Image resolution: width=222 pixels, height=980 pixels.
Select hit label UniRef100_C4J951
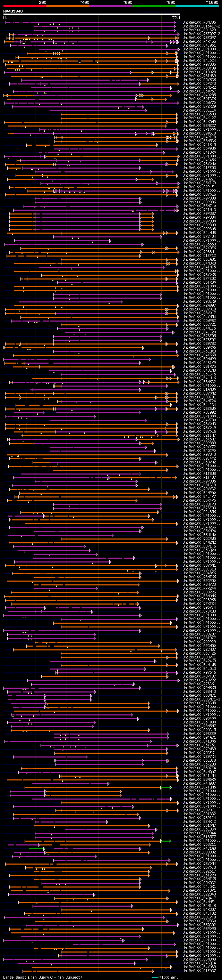199,45
